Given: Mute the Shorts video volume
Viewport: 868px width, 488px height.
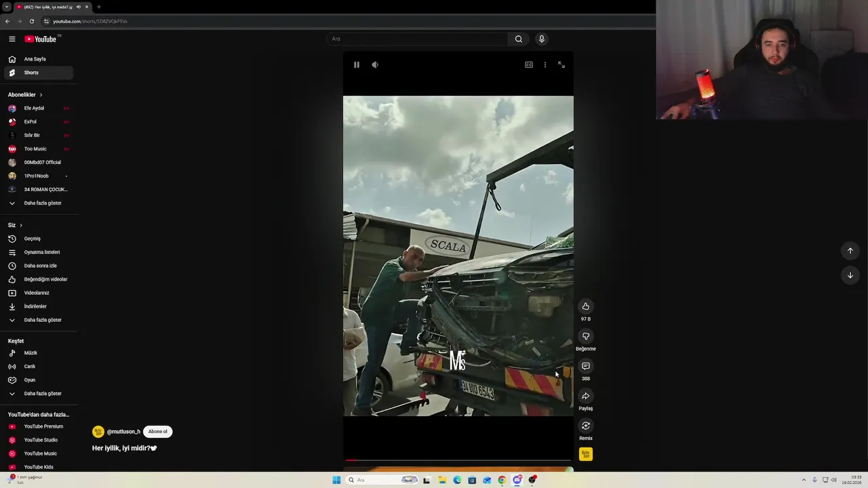Looking at the screenshot, I should point(375,64).
